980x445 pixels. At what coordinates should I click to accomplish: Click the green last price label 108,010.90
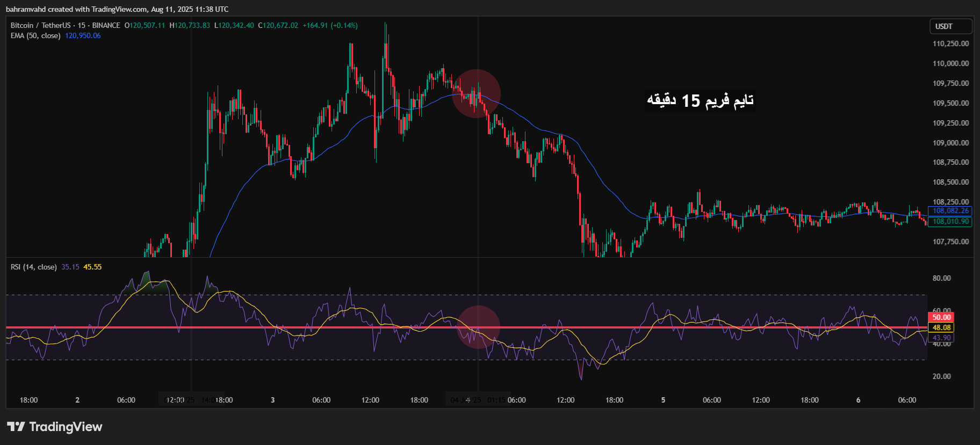(950, 221)
